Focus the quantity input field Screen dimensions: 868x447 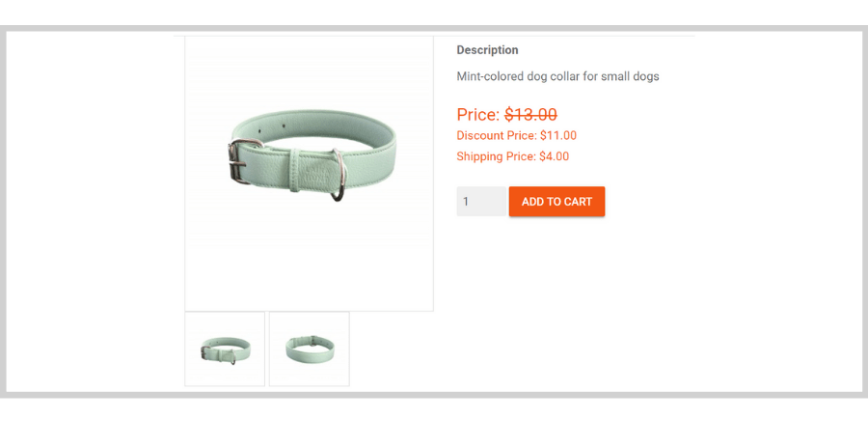pos(481,202)
